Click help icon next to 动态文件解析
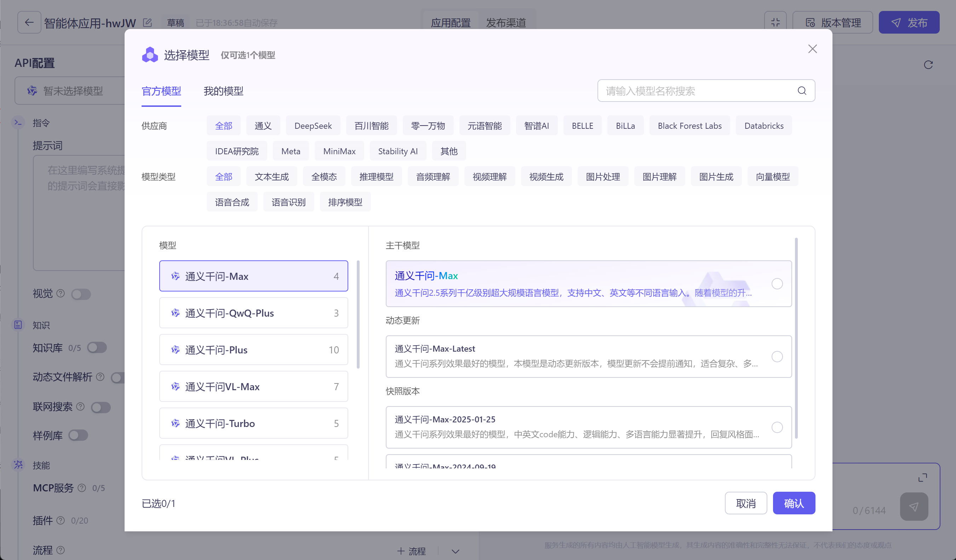 pyautogui.click(x=100, y=376)
